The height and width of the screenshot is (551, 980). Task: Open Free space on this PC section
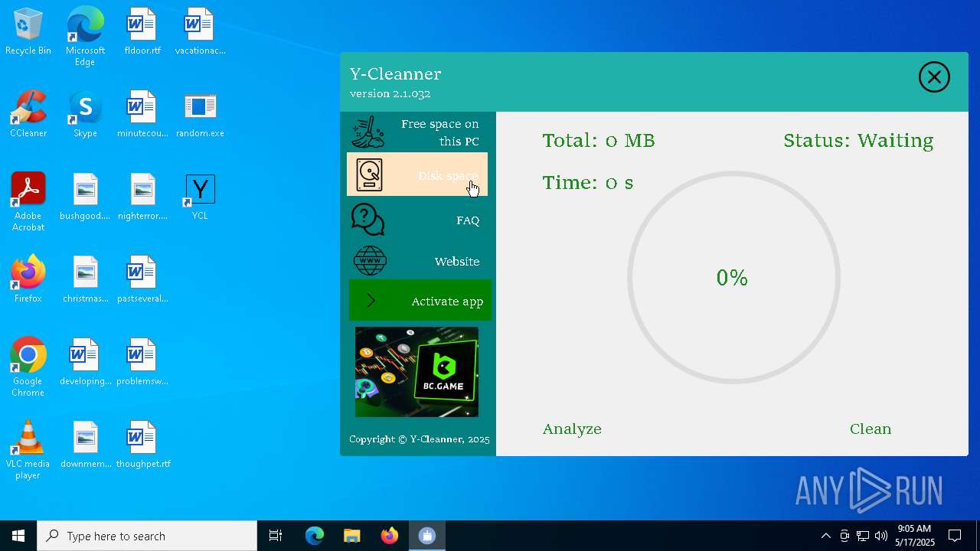click(x=417, y=132)
